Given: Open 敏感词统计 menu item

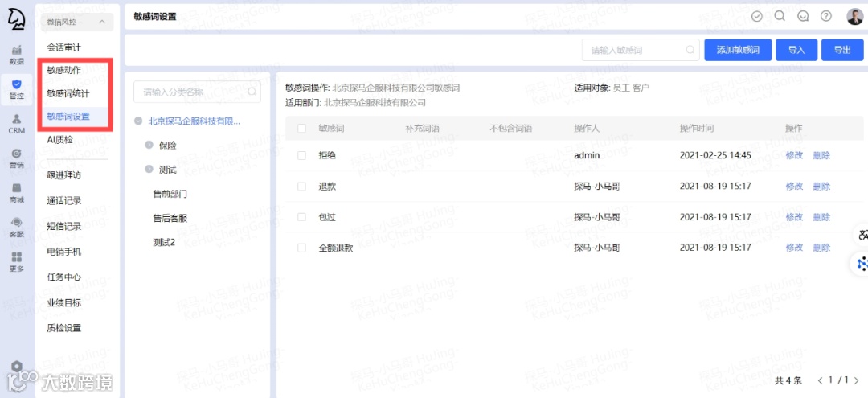Looking at the screenshot, I should 68,93.
